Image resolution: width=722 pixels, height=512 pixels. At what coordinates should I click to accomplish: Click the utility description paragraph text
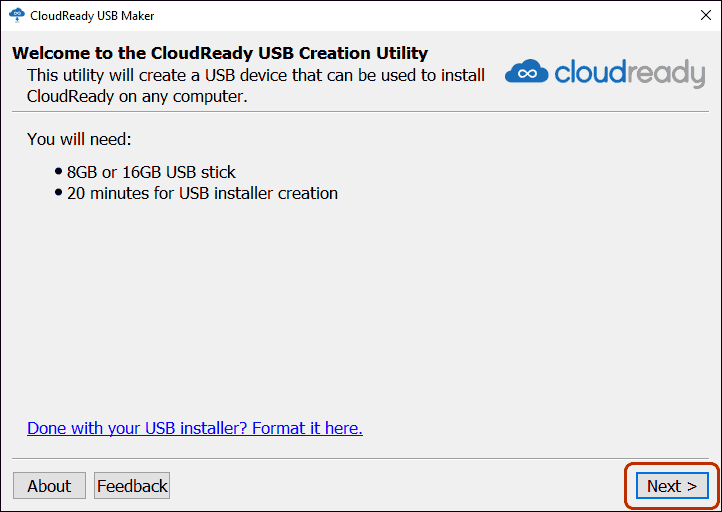point(256,86)
